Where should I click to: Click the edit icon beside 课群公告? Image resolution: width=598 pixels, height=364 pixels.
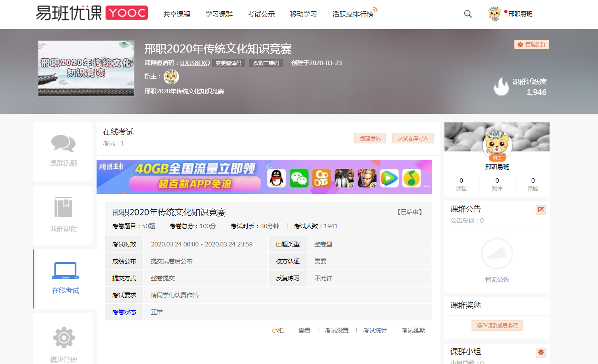click(541, 210)
